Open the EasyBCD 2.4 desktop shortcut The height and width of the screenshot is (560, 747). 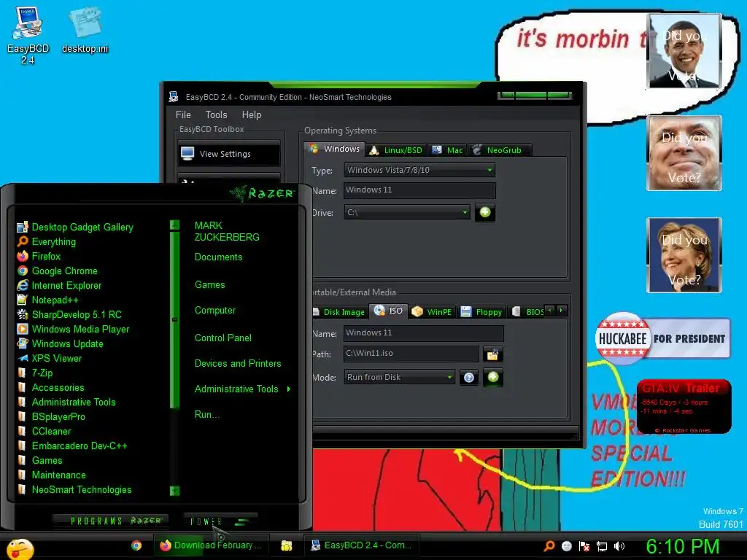tap(28, 35)
